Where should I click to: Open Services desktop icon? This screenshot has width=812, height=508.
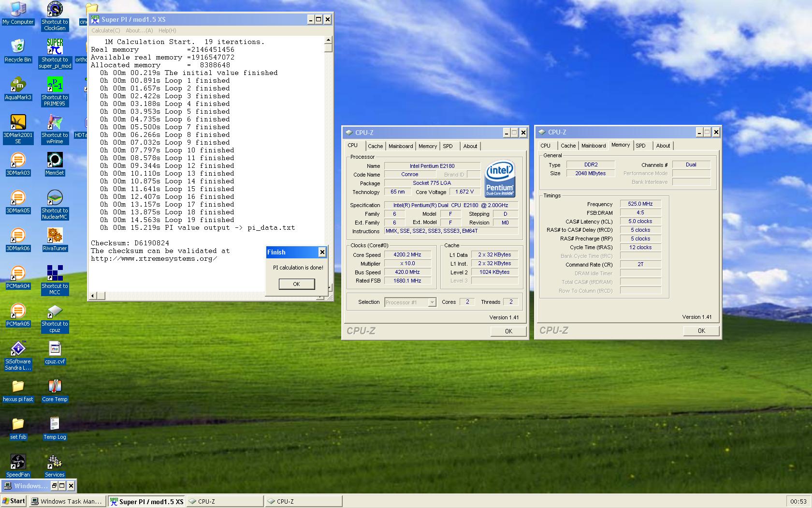pos(55,466)
